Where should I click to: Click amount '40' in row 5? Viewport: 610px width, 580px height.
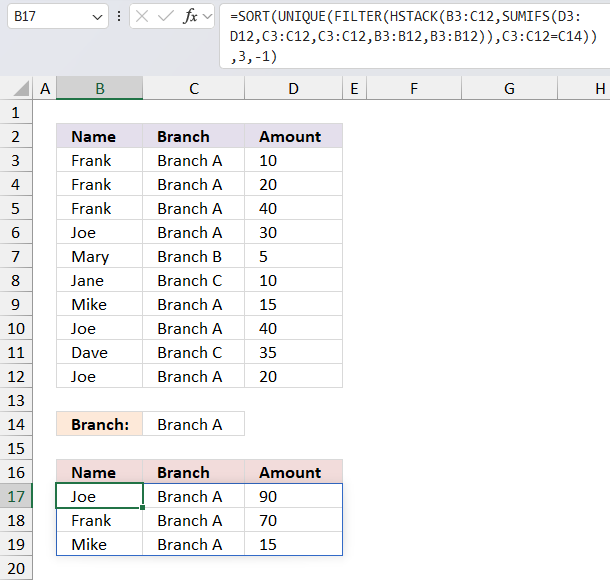(x=294, y=209)
